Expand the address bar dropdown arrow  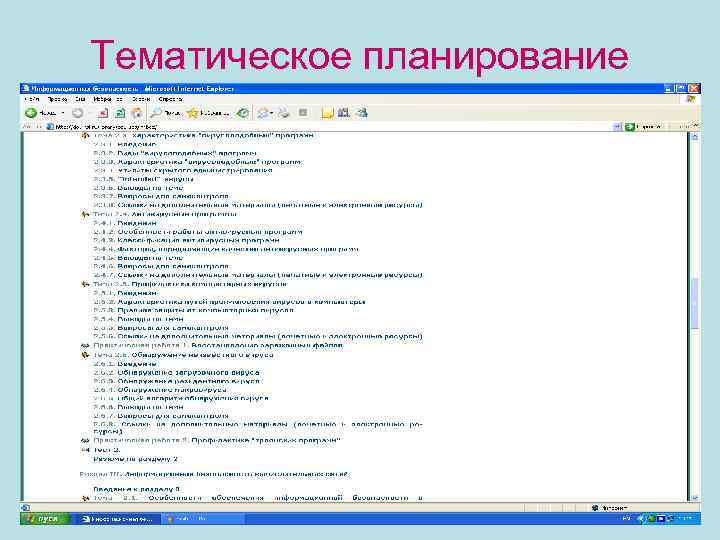tap(617, 126)
